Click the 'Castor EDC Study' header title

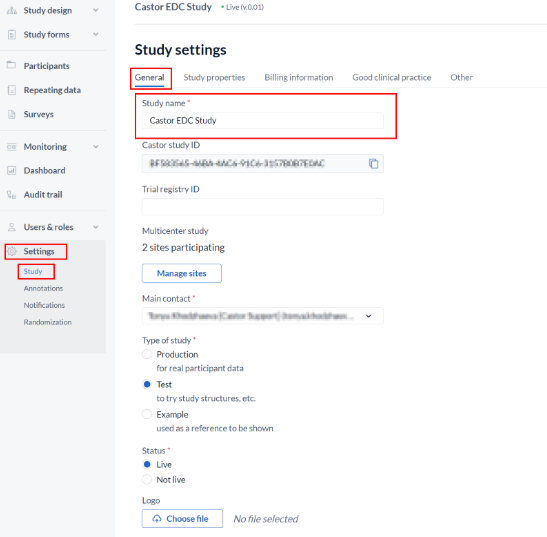[173, 7]
